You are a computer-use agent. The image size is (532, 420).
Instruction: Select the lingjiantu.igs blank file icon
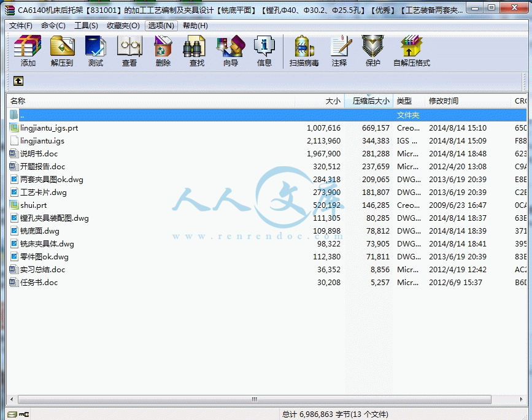pyautogui.click(x=14, y=140)
